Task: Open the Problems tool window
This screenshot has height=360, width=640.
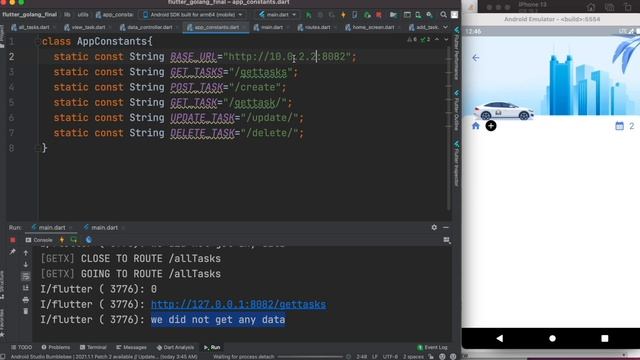Action: tap(56, 347)
